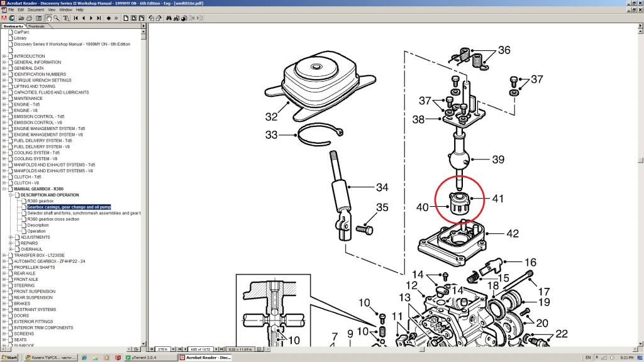
Task: Switch to the Thumbnails tab
Action: (x=36, y=26)
